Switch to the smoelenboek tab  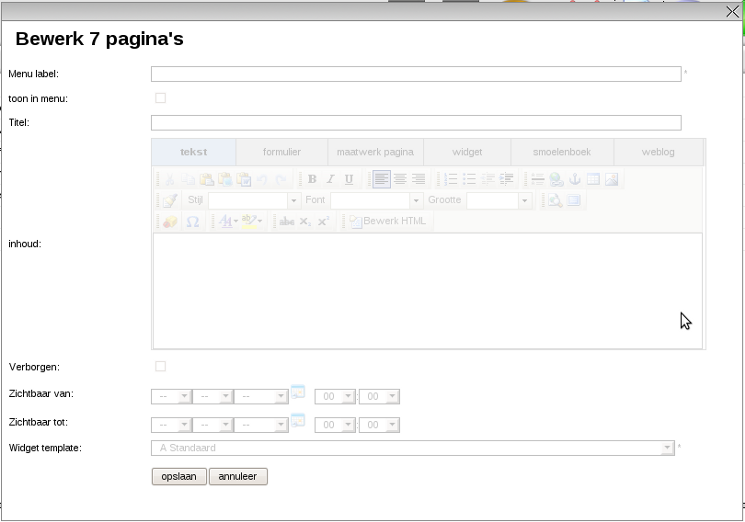pos(562,152)
